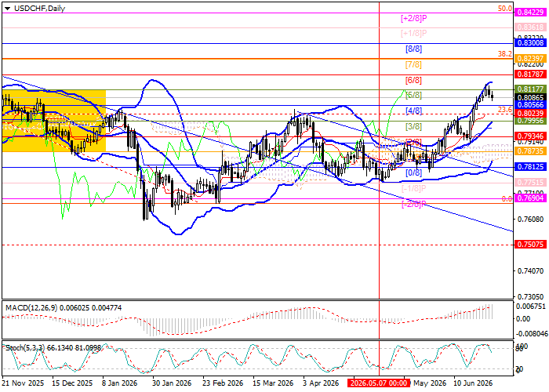Select the current price label 0.80865

point(530,97)
